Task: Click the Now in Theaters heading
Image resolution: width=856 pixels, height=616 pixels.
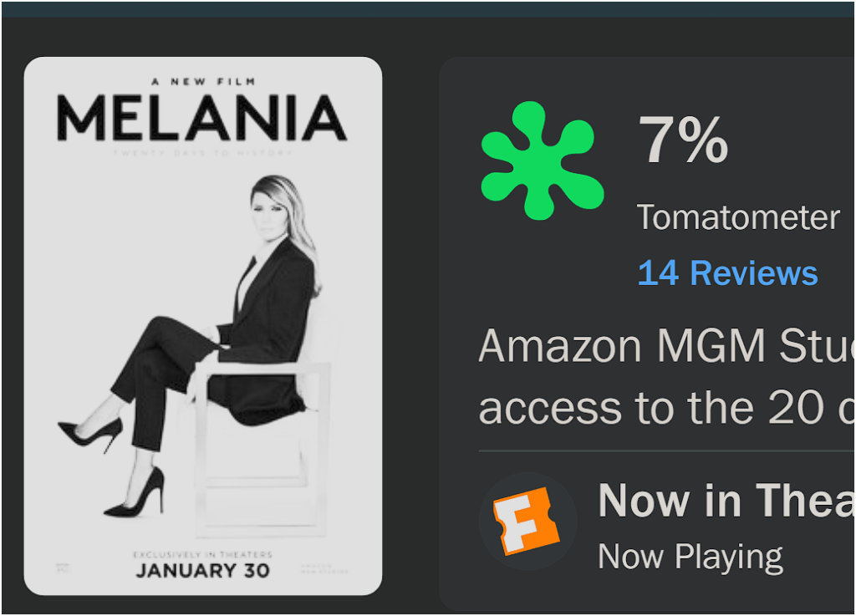Action: tap(726, 501)
